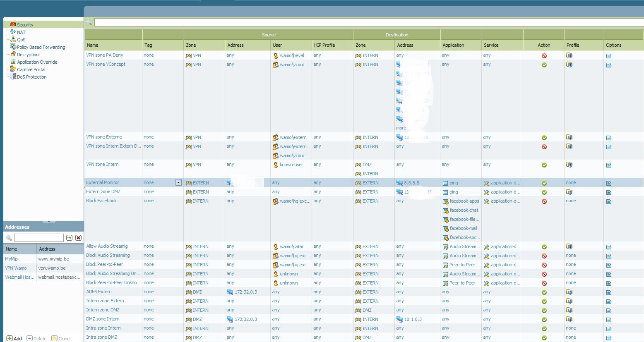The image size is (644, 342).
Task: Open the VPN zone PA Deny rule
Action: click(105, 55)
